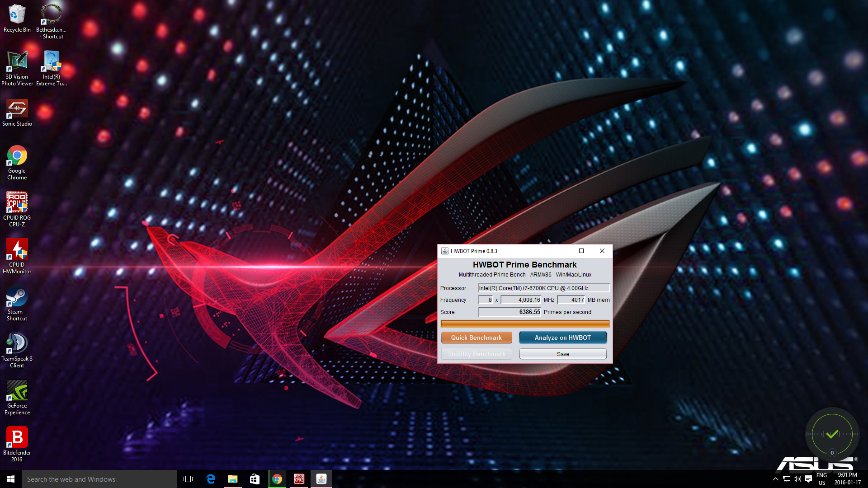868x488 pixels.
Task: Click the HWBOT Prime title bar icon
Action: [445, 251]
